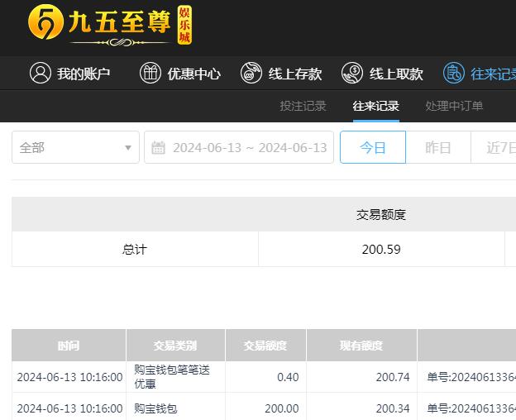Switch to the 投注记录 tab

click(x=303, y=106)
